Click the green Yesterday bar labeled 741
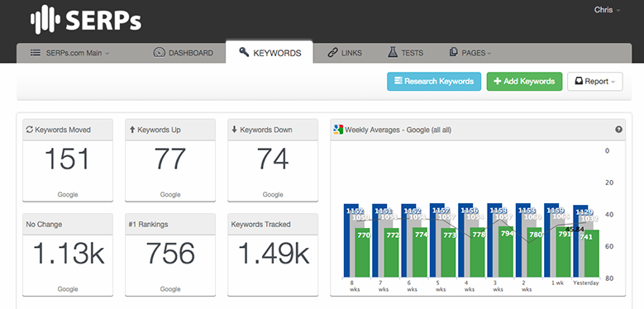Viewport: 644px width, 309px height. coord(592,253)
